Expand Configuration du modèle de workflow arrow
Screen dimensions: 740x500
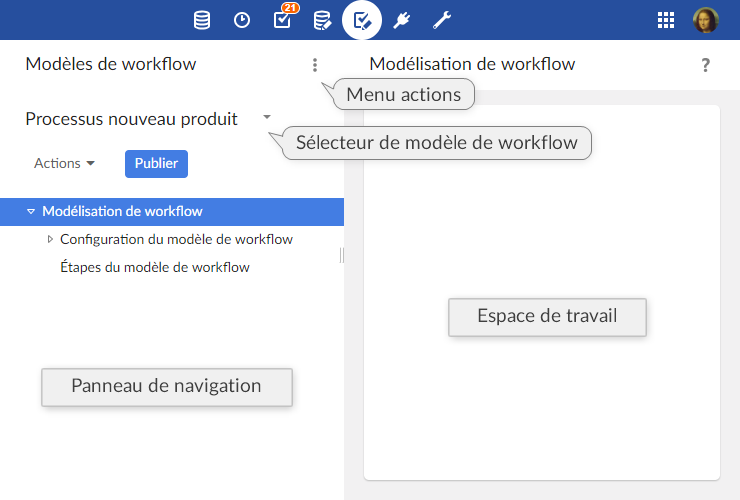(50, 239)
